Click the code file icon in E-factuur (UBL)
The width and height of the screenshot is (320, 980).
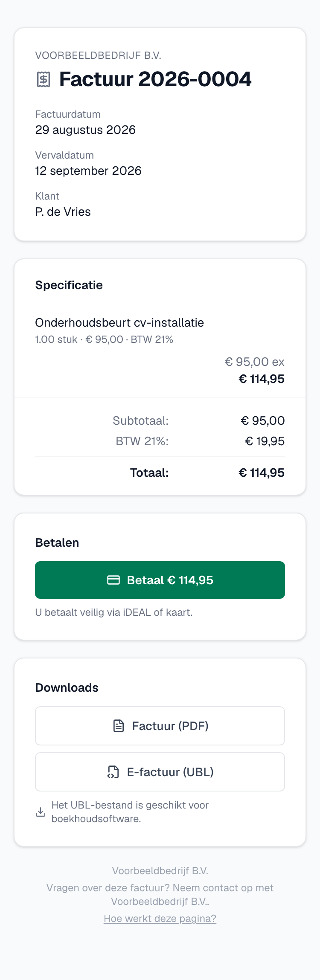tap(113, 772)
